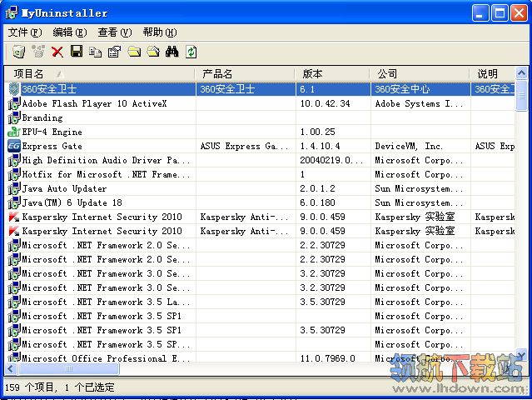The height and width of the screenshot is (400, 532).
Task: Click version cell 6.0.180
Action: point(317,202)
